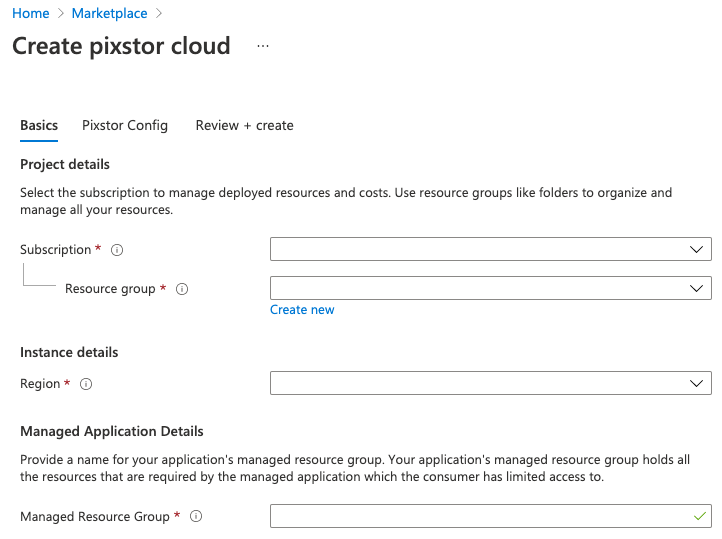The image size is (722, 539).
Task: Click the Resource group info icon
Action: coord(182,289)
